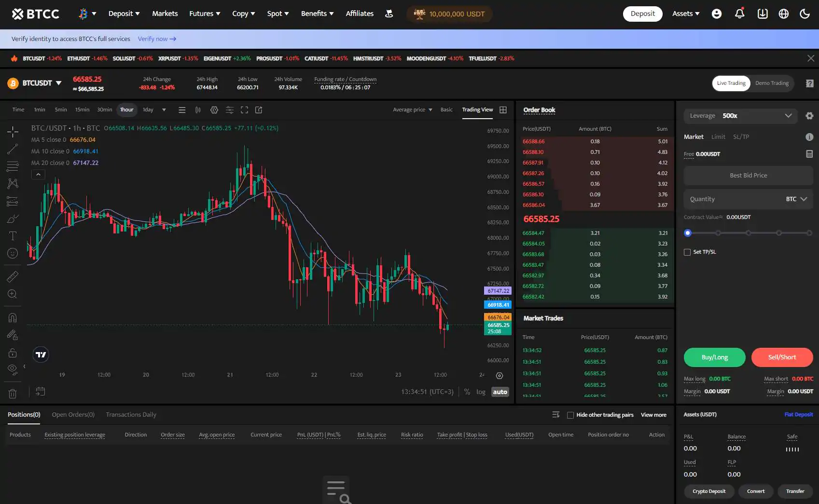The width and height of the screenshot is (819, 504).
Task: Open the forecast and measurement tools
Action: click(x=13, y=201)
